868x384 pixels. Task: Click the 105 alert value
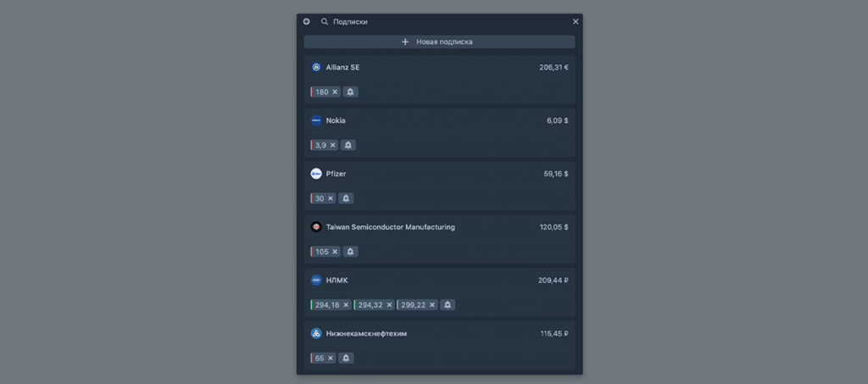click(322, 252)
